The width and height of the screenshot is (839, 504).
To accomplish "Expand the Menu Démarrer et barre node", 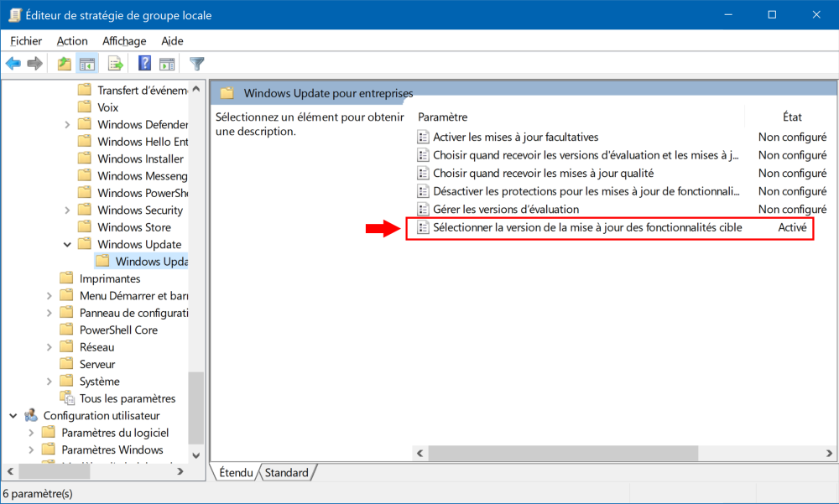I will 50,296.
